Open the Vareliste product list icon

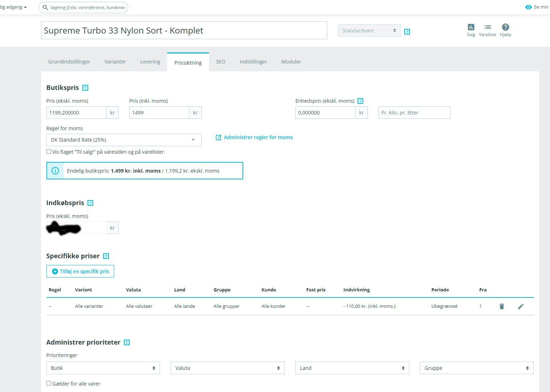click(487, 27)
